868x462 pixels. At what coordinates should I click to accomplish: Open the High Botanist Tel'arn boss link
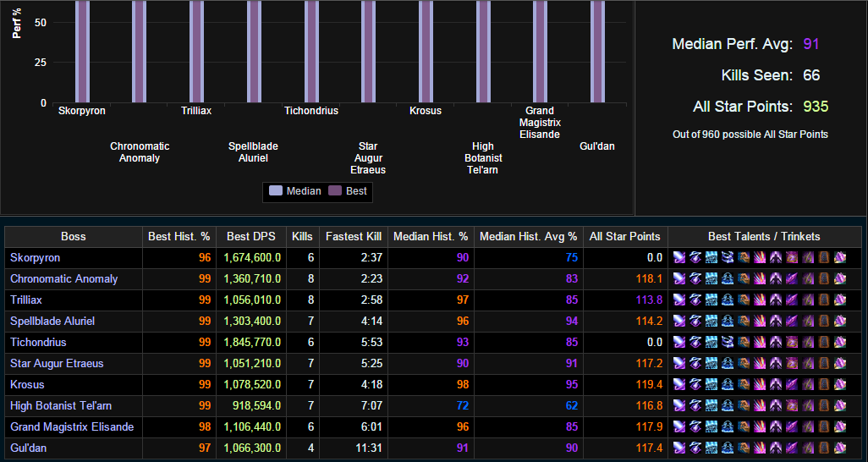pyautogui.click(x=61, y=405)
